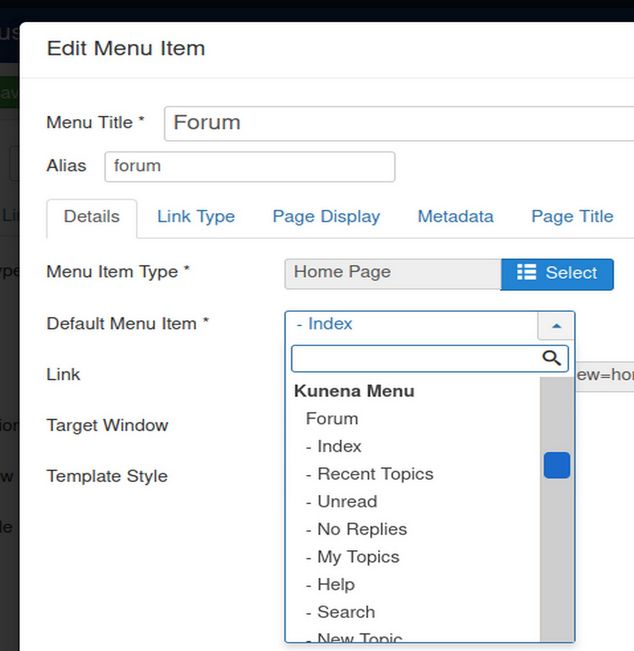Screen dimensions: 634x651
Task: Click the blue dropdown scrollbar thumb
Action: [x=557, y=465]
